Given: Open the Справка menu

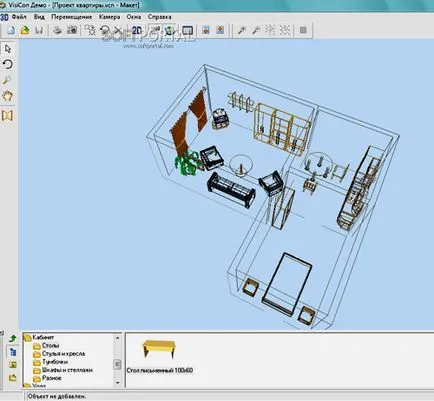Looking at the screenshot, I should click(x=160, y=17).
